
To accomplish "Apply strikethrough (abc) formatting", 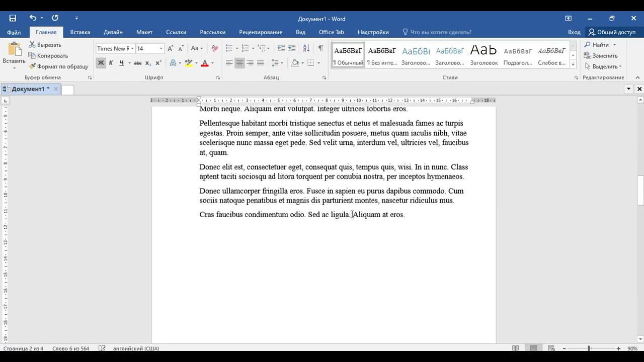I will (x=137, y=63).
